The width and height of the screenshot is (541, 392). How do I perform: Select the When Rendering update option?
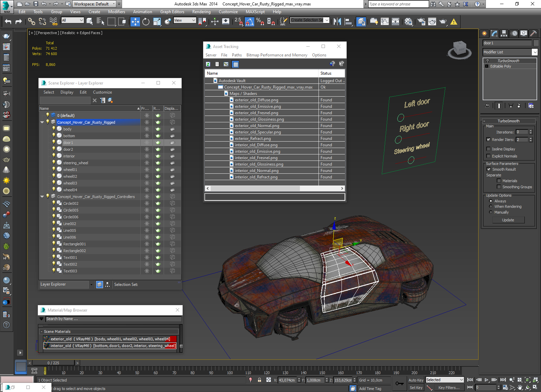tap(491, 206)
